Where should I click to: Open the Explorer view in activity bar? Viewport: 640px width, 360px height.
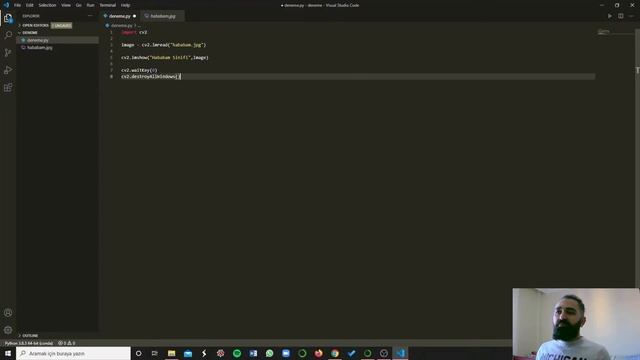coord(8,18)
